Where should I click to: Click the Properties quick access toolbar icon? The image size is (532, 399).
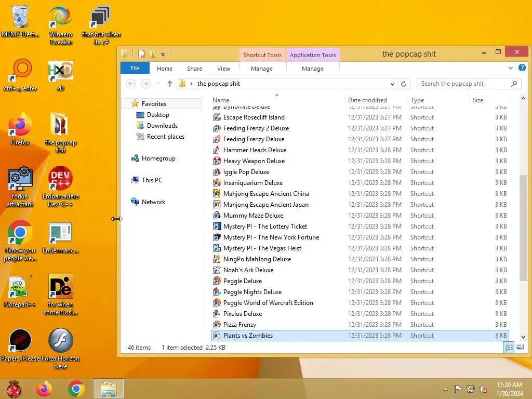(142, 54)
